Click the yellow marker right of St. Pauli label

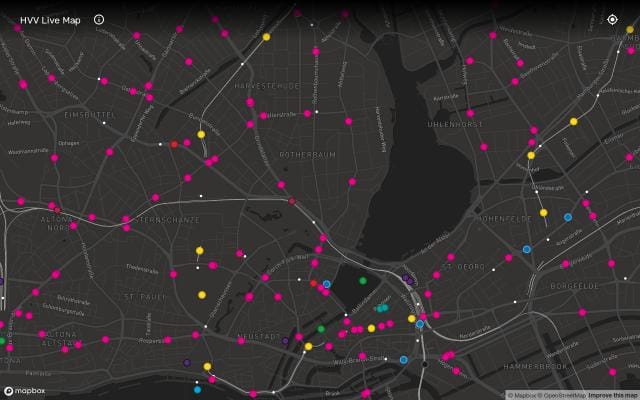click(x=201, y=295)
